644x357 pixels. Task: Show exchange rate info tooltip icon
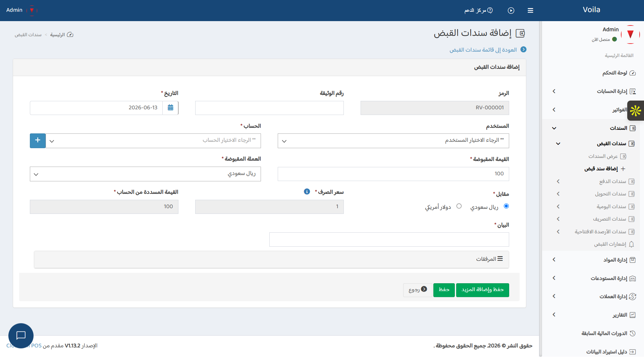[x=307, y=191]
